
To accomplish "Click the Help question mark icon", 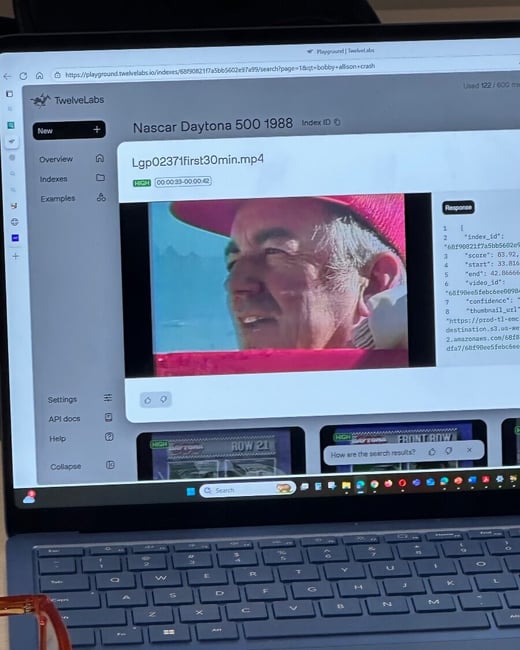I will [109, 437].
